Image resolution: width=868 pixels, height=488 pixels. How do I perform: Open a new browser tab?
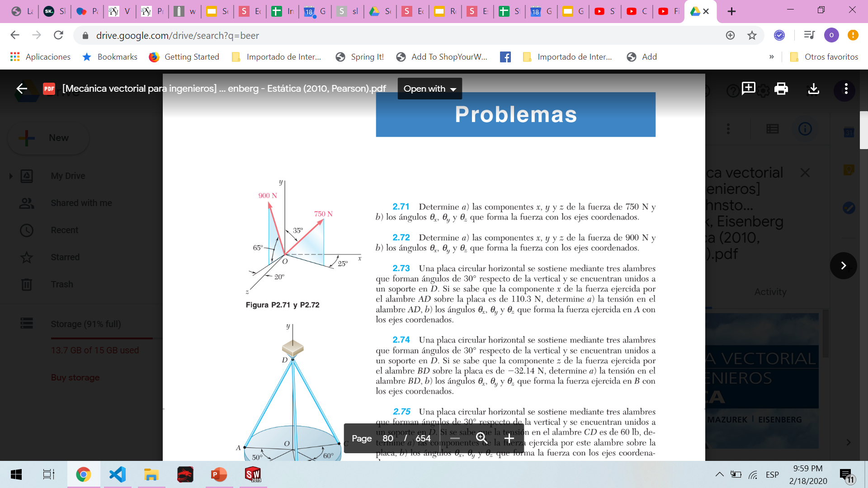pyautogui.click(x=731, y=11)
